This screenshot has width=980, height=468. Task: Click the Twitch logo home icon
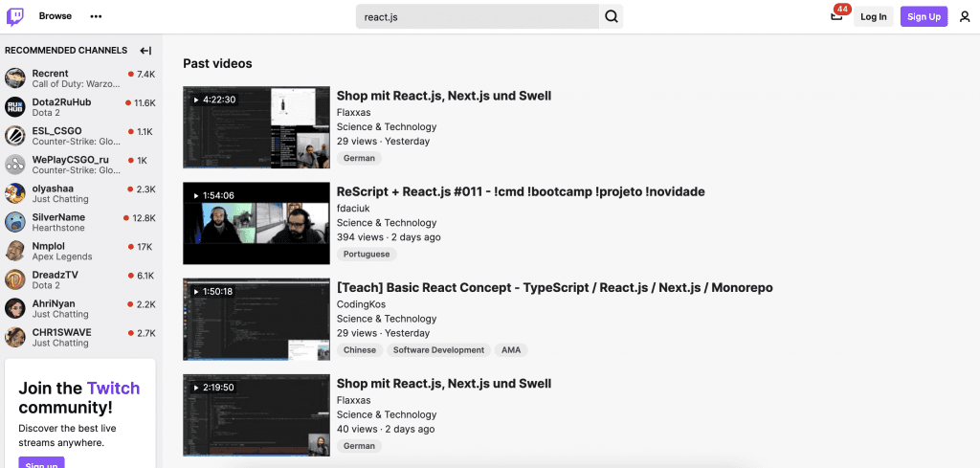pos(15,16)
